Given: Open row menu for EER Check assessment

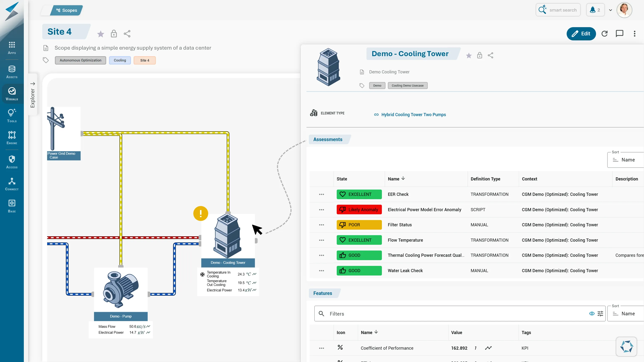Looking at the screenshot, I should point(321,194).
